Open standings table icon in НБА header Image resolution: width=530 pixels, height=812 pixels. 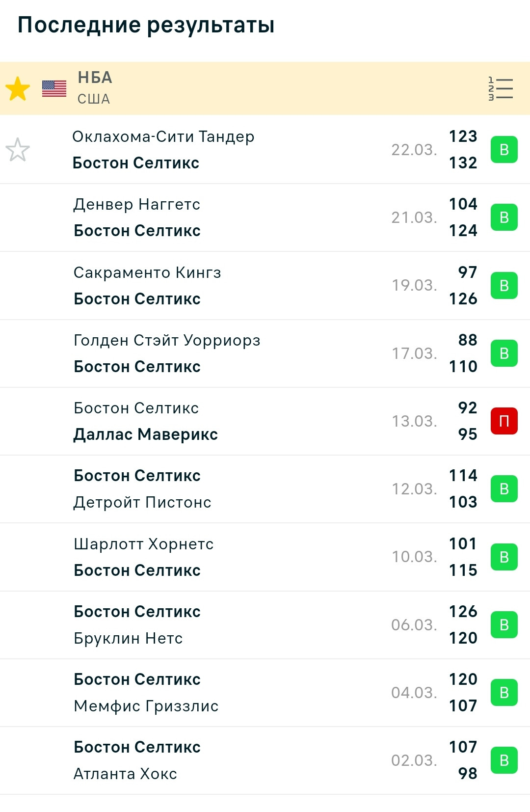[501, 89]
